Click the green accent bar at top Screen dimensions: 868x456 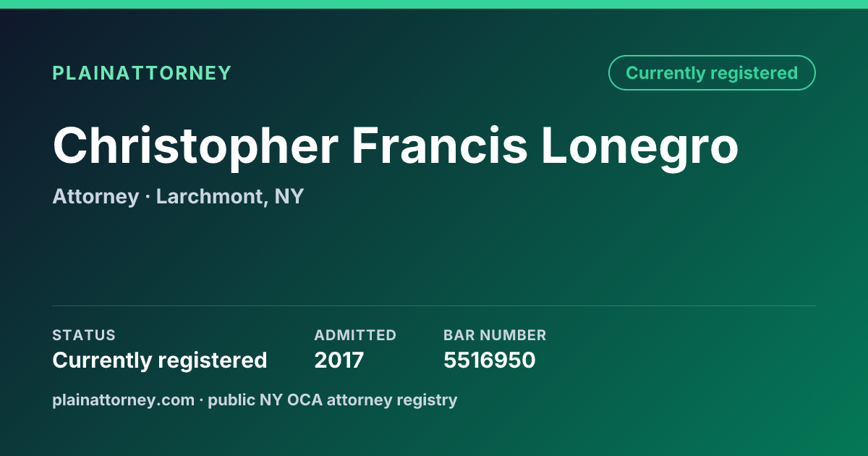click(434, 4)
